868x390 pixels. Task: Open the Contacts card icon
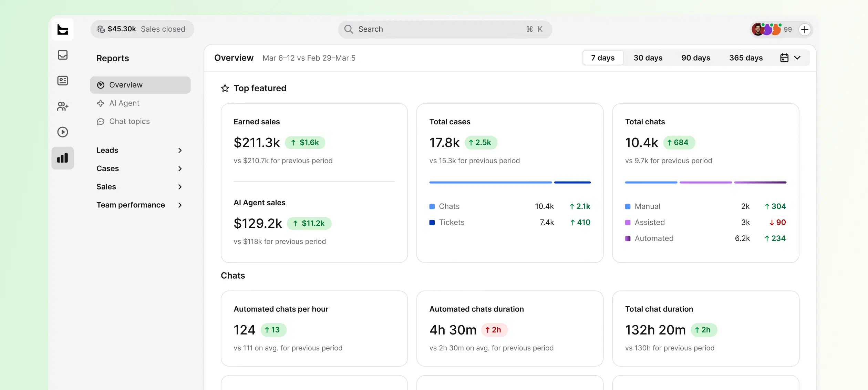[x=63, y=81]
